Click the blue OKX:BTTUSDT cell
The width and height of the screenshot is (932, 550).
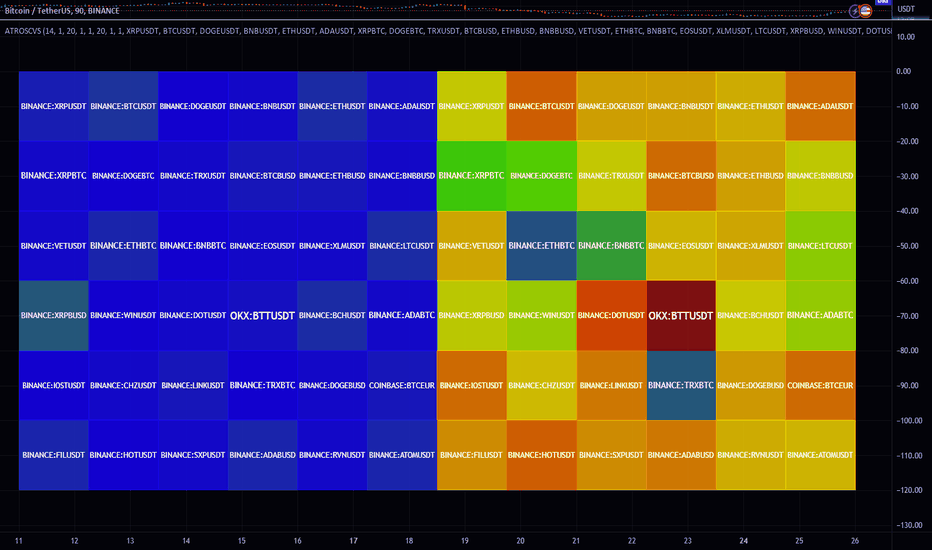click(263, 316)
